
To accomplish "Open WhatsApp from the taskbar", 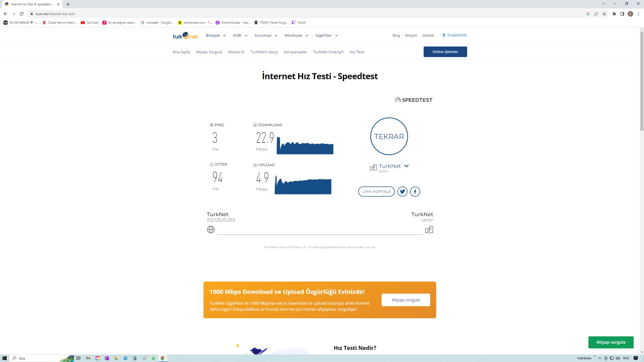I will pos(153,358).
